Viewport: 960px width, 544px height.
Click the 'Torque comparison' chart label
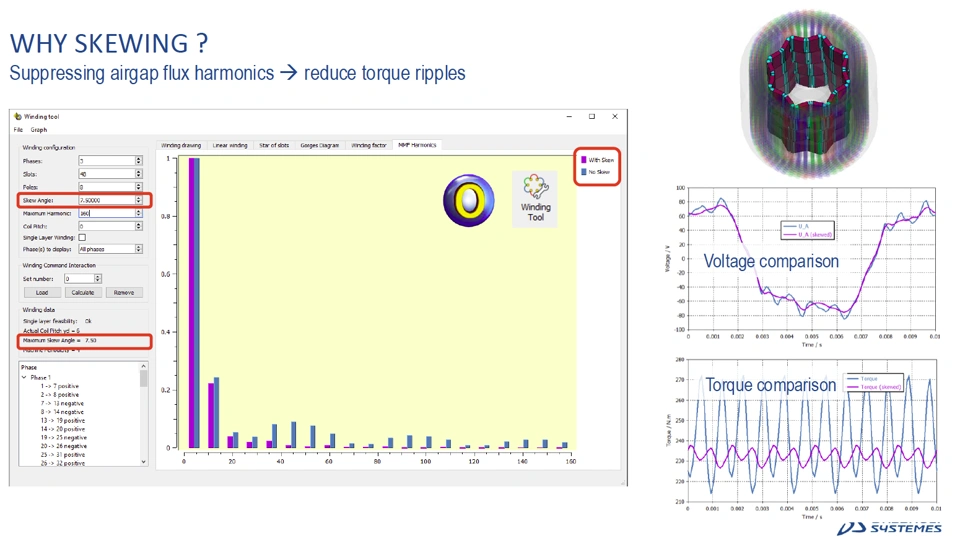(x=770, y=385)
